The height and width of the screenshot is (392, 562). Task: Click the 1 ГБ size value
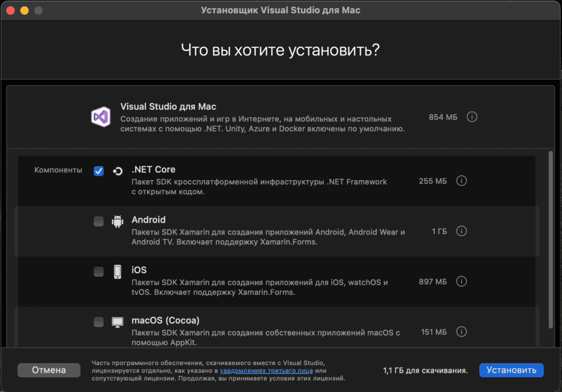(440, 231)
